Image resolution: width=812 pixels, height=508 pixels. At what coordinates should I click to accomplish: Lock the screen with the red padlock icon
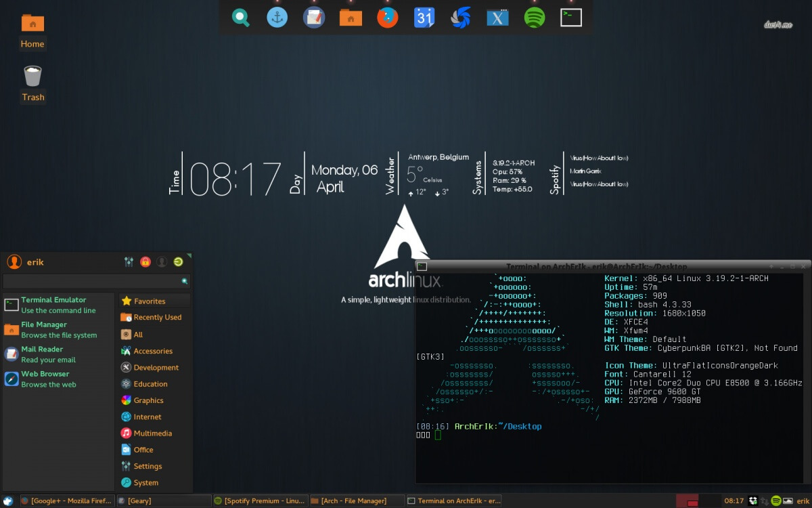[x=144, y=261]
